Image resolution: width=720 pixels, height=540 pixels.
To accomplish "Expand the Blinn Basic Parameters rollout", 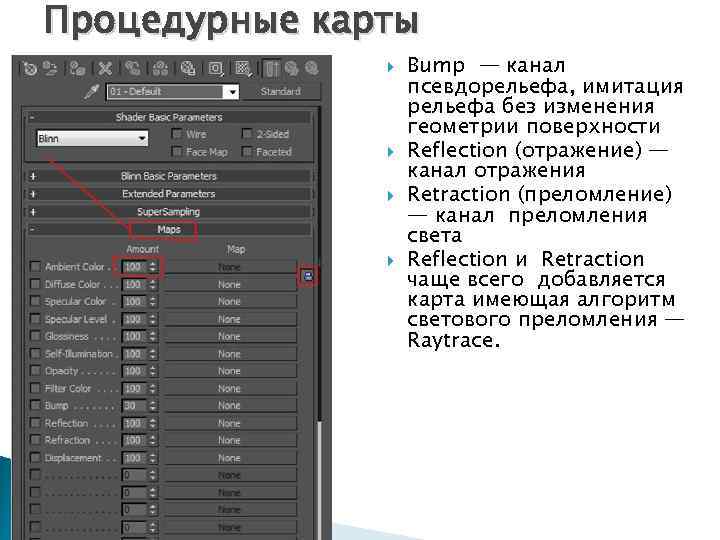I will coord(169,176).
